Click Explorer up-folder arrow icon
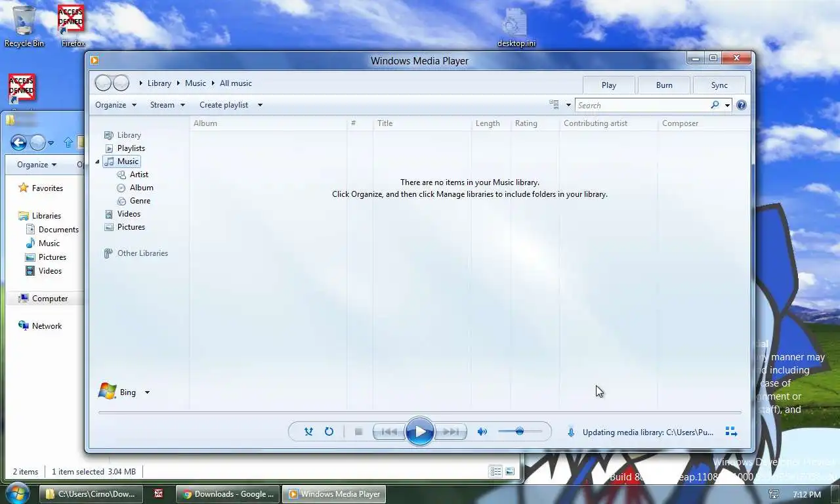The height and width of the screenshot is (504, 840). click(68, 142)
